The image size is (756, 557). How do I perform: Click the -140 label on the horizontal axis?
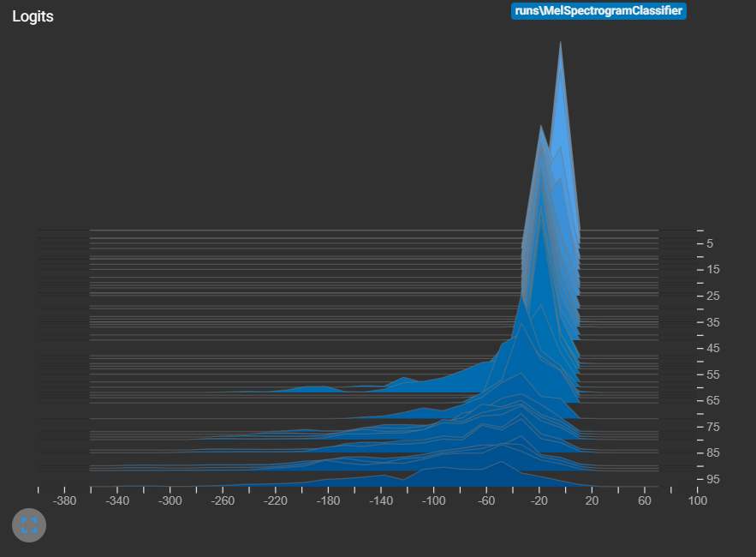point(381,500)
